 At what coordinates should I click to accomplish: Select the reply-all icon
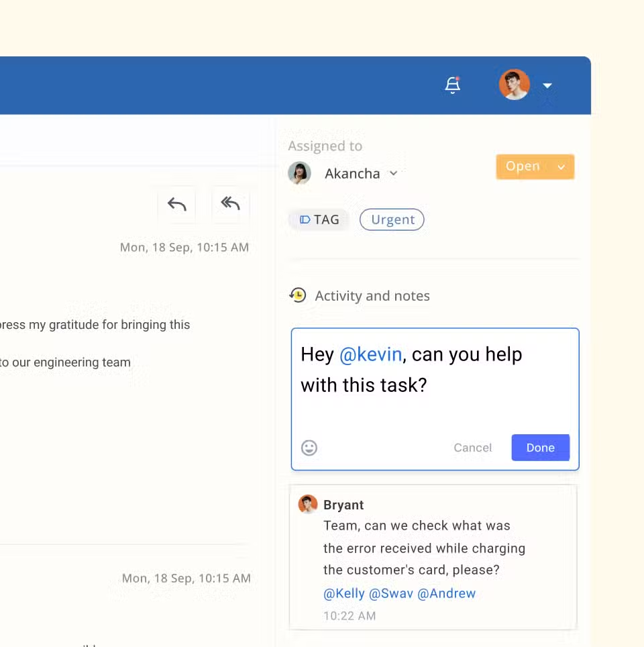click(x=230, y=205)
